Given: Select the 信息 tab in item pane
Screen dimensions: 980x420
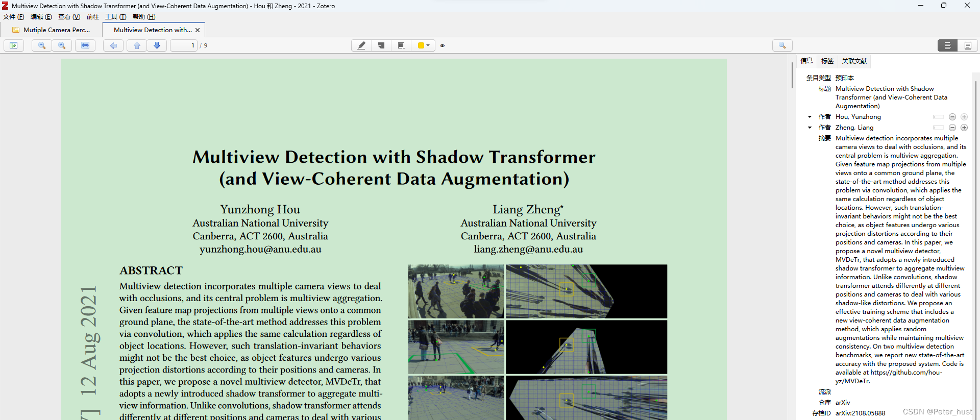Looking at the screenshot, I should point(806,61).
